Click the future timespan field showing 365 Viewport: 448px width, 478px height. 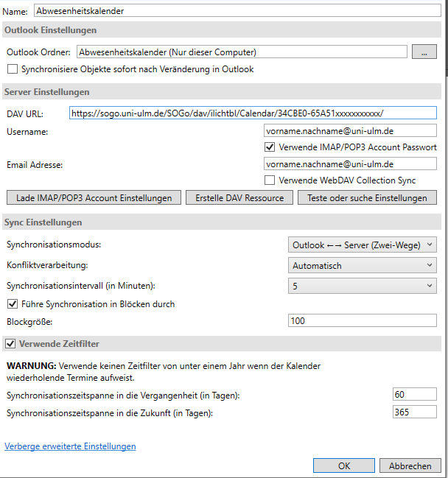(415, 412)
